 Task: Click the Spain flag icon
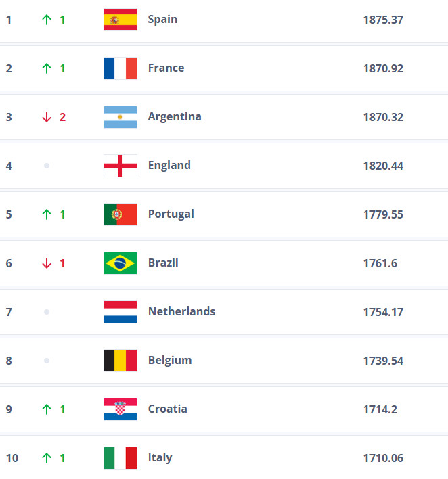click(x=120, y=20)
